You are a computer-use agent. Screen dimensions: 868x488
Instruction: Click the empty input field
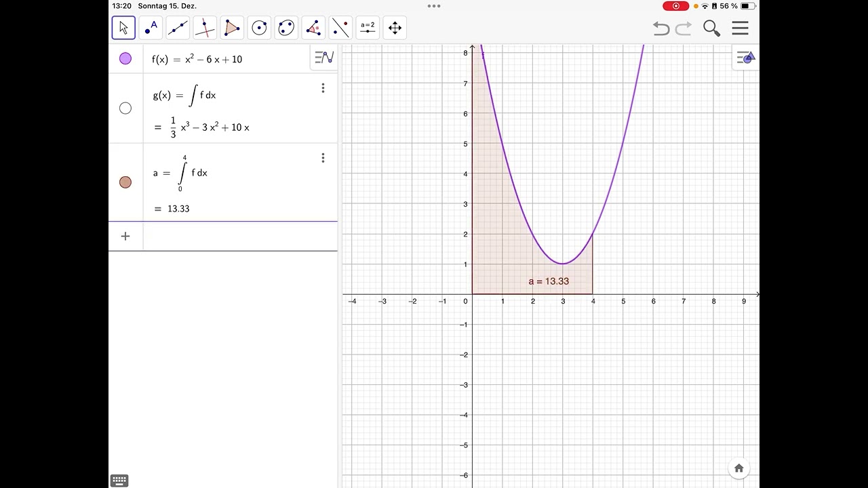click(240, 237)
